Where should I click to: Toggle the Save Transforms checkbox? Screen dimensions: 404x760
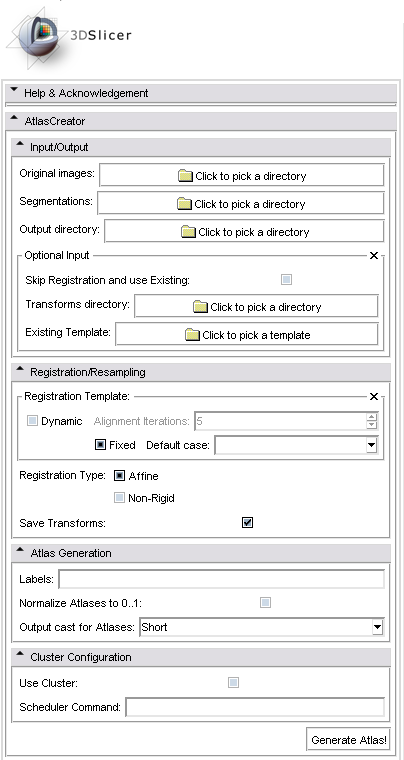click(x=248, y=522)
